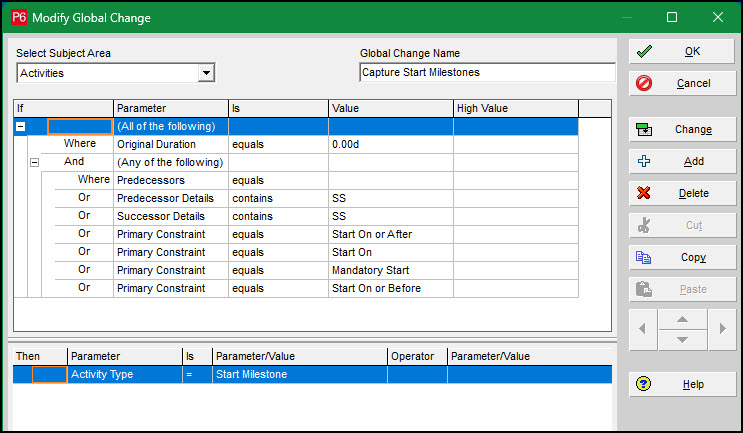Click the (All of the following) cell

click(171, 126)
